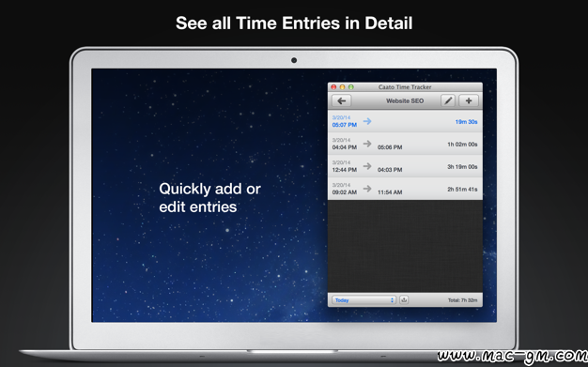The height and width of the screenshot is (367, 588).
Task: Click the yellow minimize window button
Action: pos(342,87)
